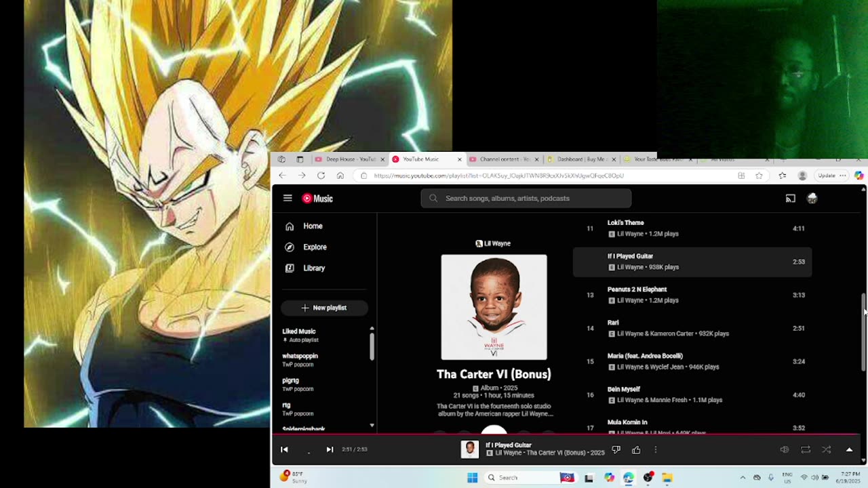Seek on the red song progress bar
The image size is (868, 488).
566,434
